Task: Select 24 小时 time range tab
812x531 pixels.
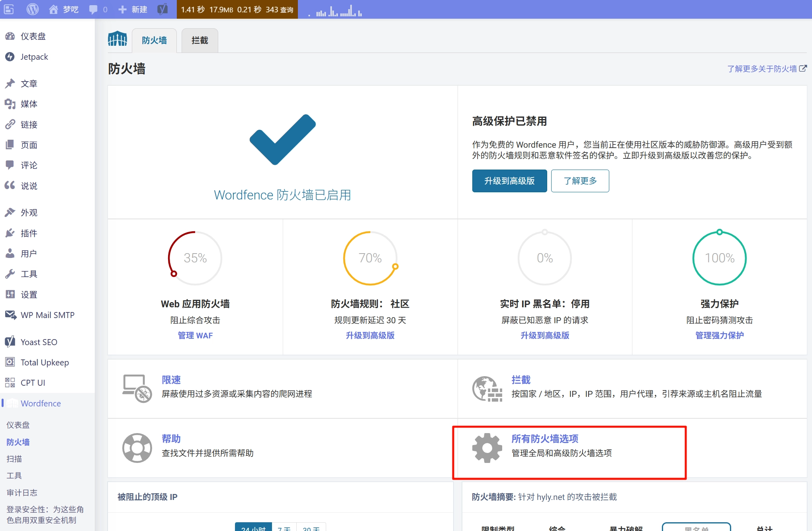Action: [253, 527]
